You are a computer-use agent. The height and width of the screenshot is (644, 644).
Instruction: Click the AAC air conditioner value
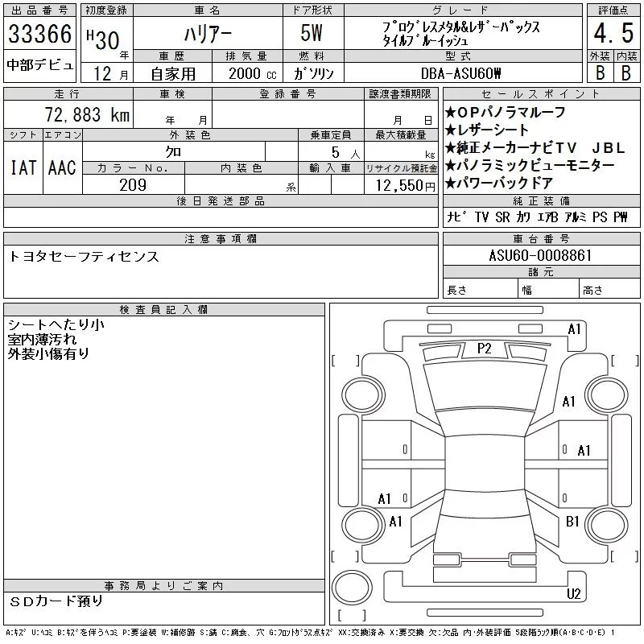click(x=62, y=167)
